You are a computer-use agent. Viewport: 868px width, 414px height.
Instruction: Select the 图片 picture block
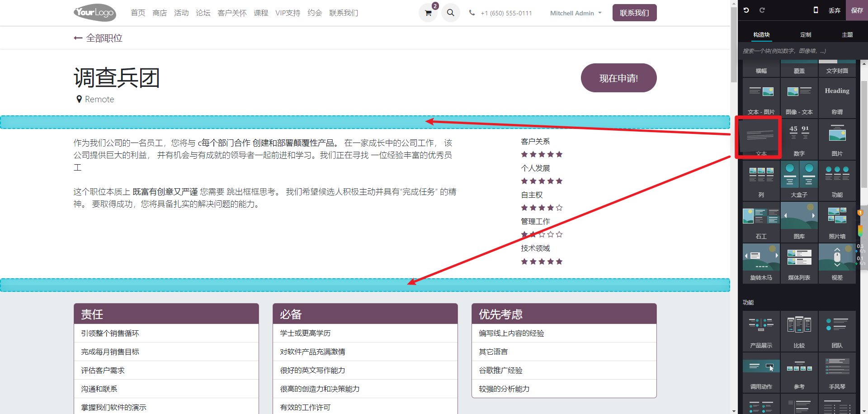pyautogui.click(x=837, y=139)
